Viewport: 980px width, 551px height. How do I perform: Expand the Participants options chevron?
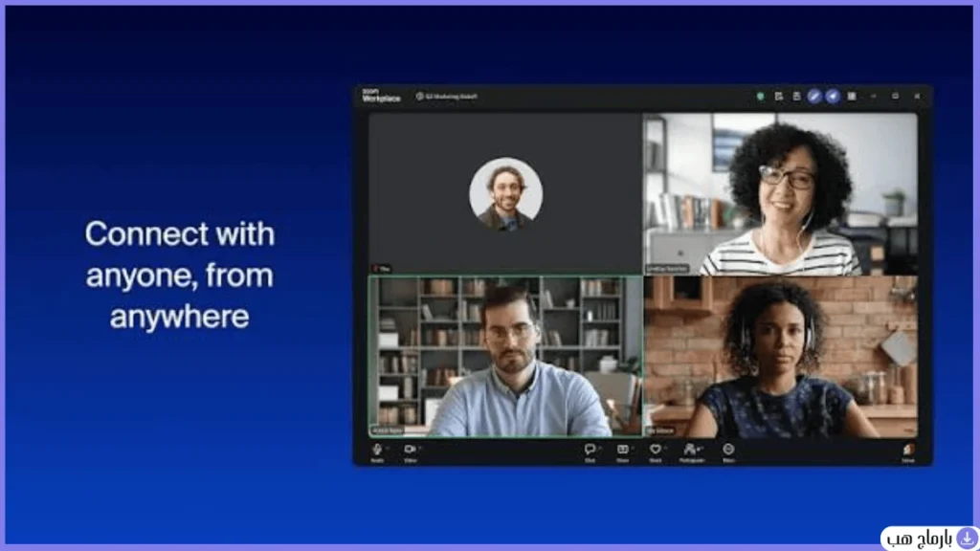tap(702, 448)
